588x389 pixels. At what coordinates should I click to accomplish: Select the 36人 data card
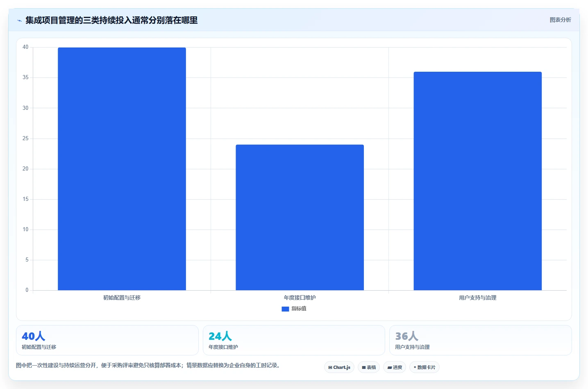(480, 340)
